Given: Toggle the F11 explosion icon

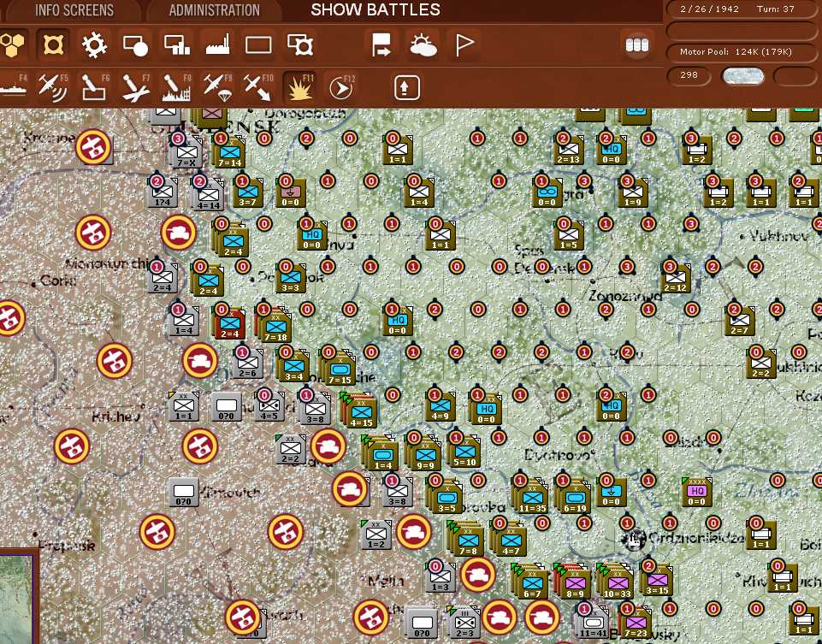Looking at the screenshot, I should click(x=299, y=86).
